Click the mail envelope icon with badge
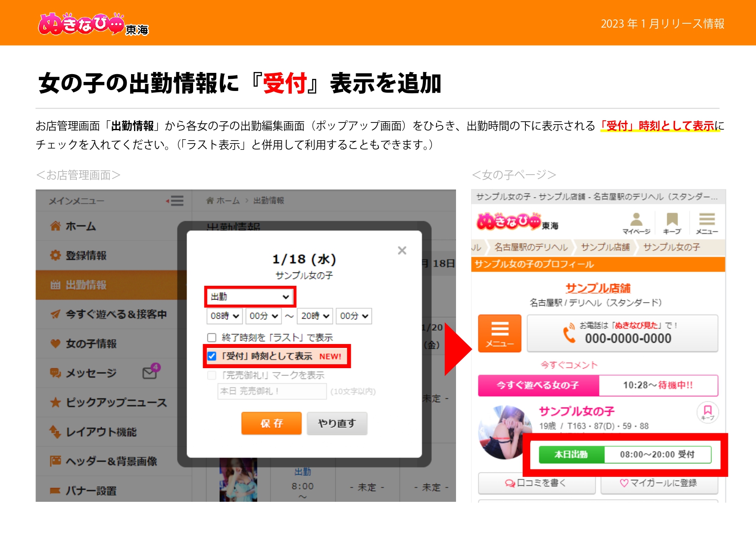The height and width of the screenshot is (535, 756). pos(150,371)
